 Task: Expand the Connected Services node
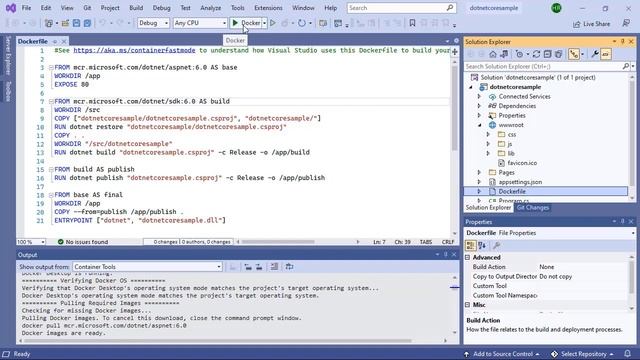pos(479,97)
